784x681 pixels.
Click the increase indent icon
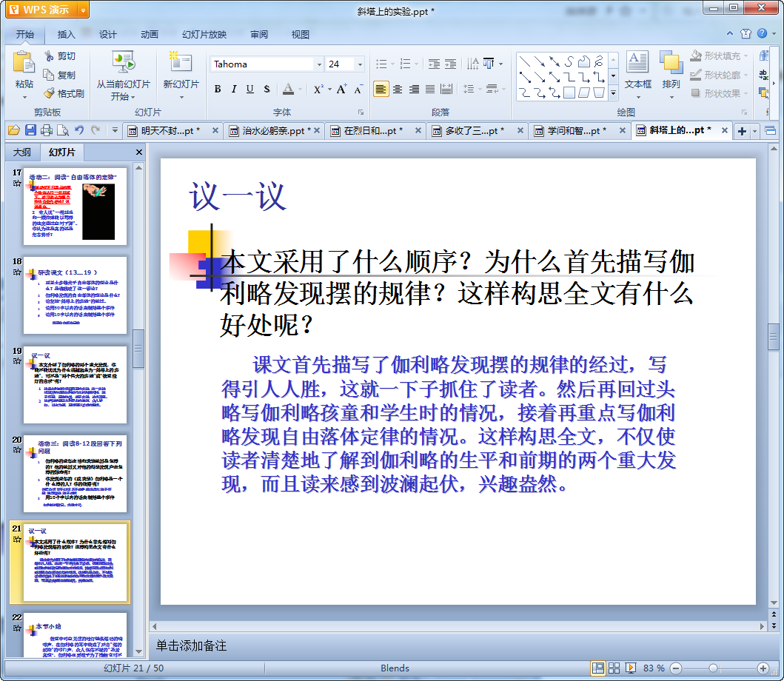pos(451,64)
